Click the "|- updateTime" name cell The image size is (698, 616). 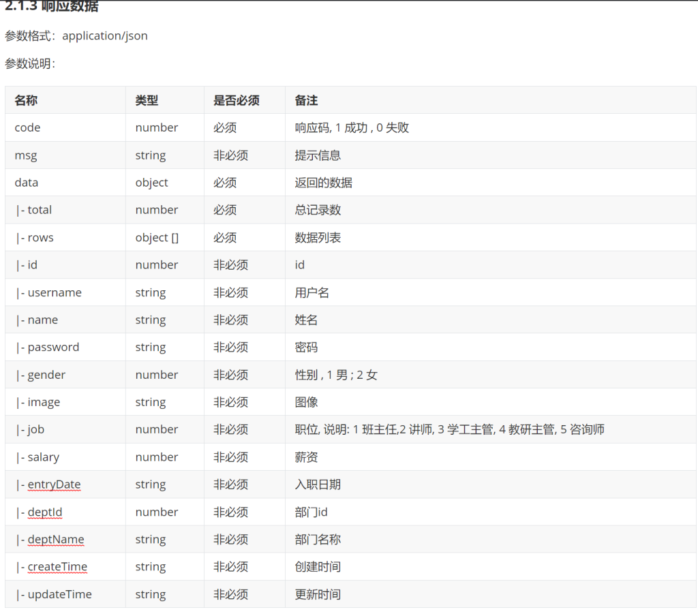coord(54,594)
